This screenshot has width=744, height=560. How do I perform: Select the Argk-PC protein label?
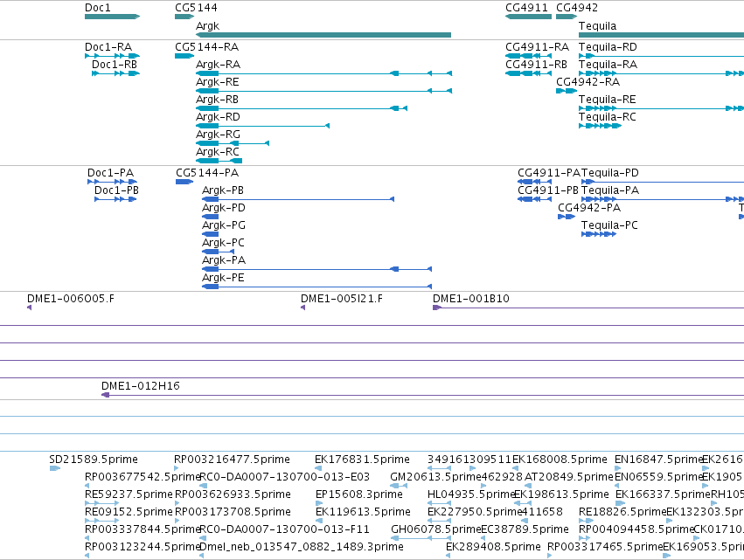pos(223,243)
